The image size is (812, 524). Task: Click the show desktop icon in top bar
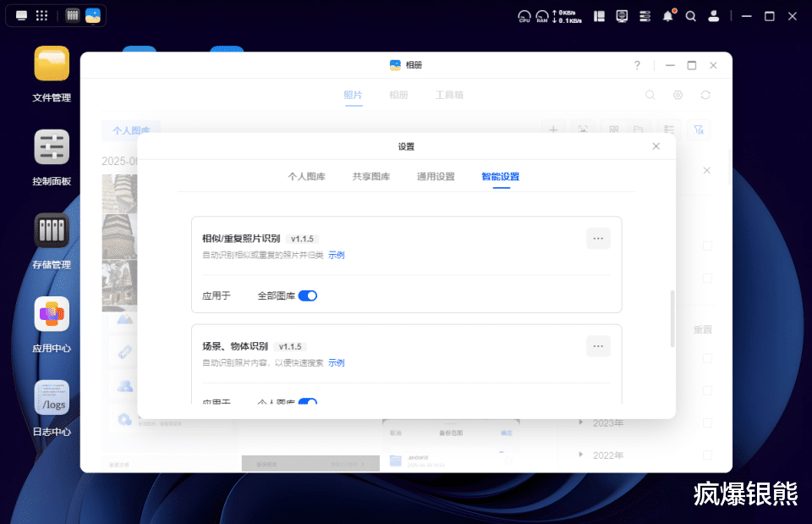click(21, 15)
